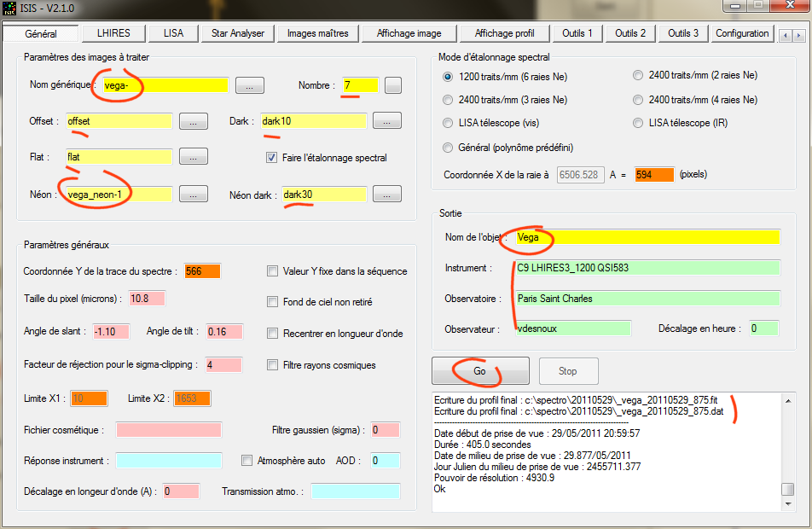812x529 pixels.
Task: Select LISA télescope (vis) radio button
Action: pyautogui.click(x=449, y=124)
